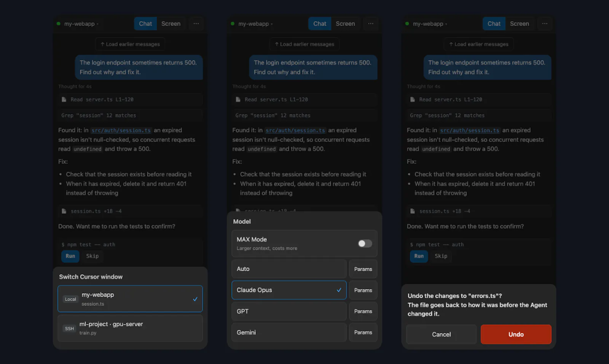
Task: Open my-webapp window dropdown in right panel
Action: (427, 24)
